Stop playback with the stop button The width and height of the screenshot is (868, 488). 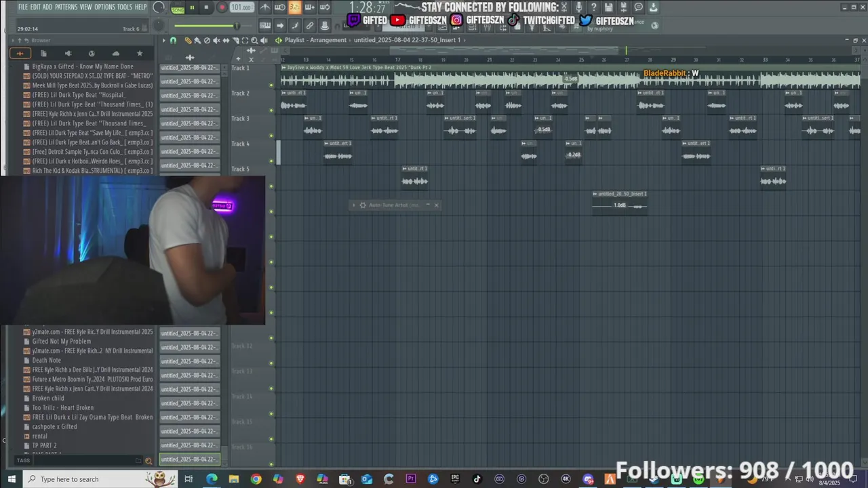206,7
